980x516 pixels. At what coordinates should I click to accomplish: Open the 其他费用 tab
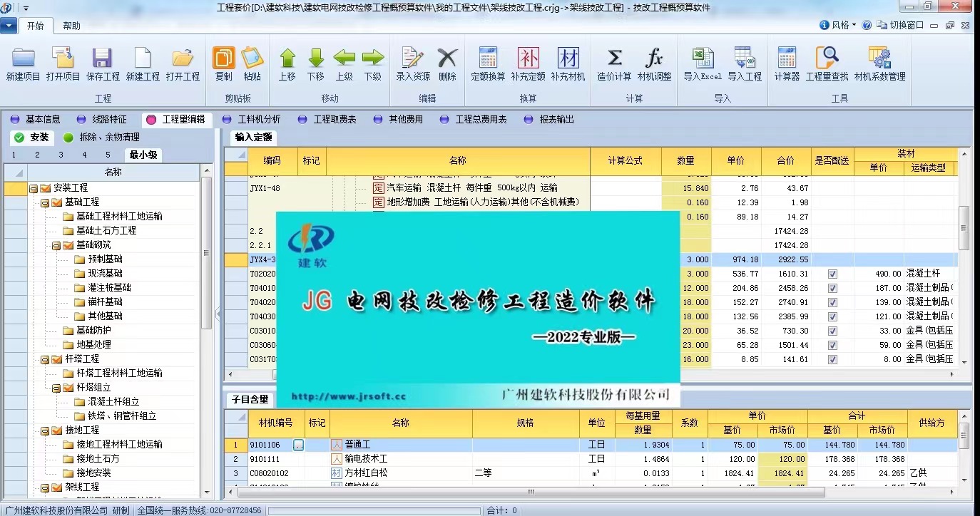click(x=398, y=120)
